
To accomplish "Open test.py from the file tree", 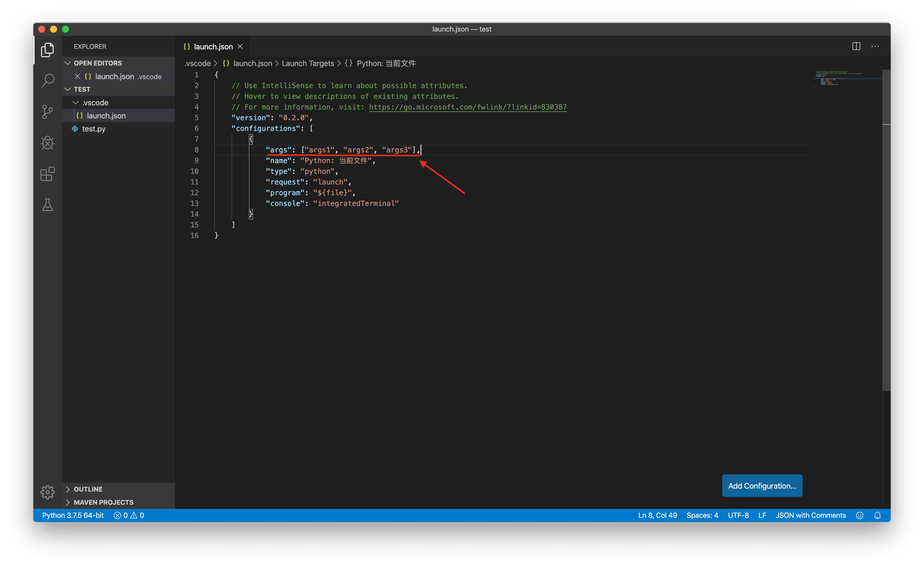I will (118, 129).
